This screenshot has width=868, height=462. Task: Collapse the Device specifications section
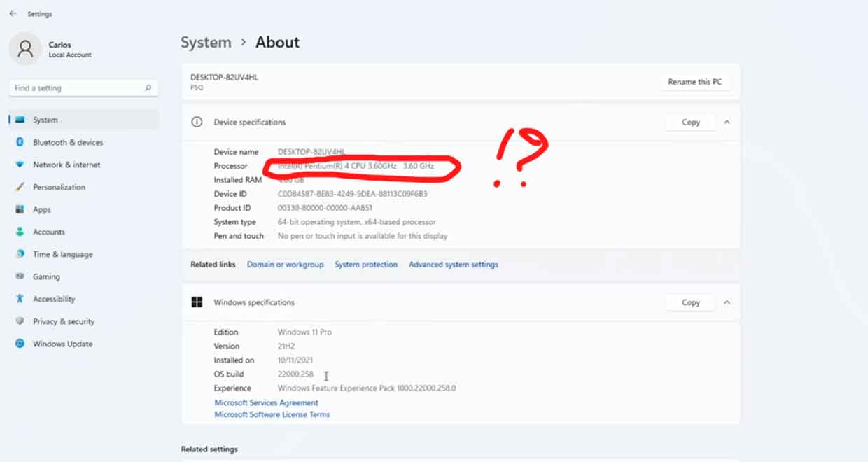tap(727, 122)
